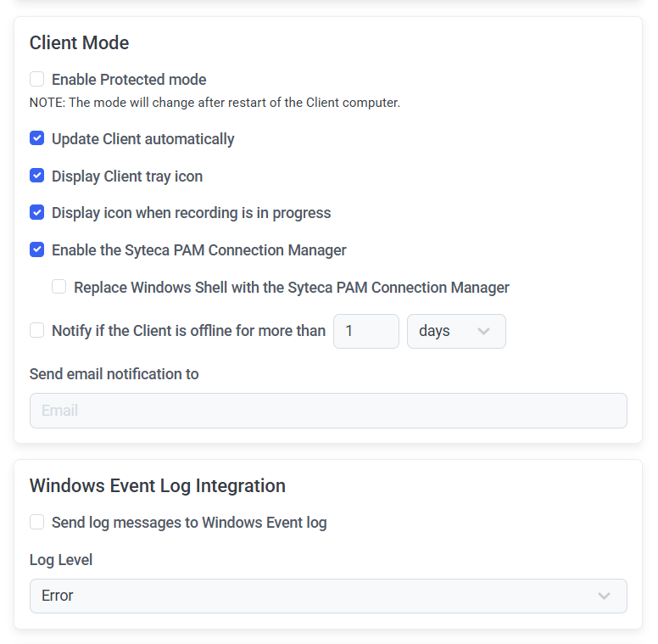Screen dimensions: 658x644
Task: Click the Log Level label text
Action: 61,560
